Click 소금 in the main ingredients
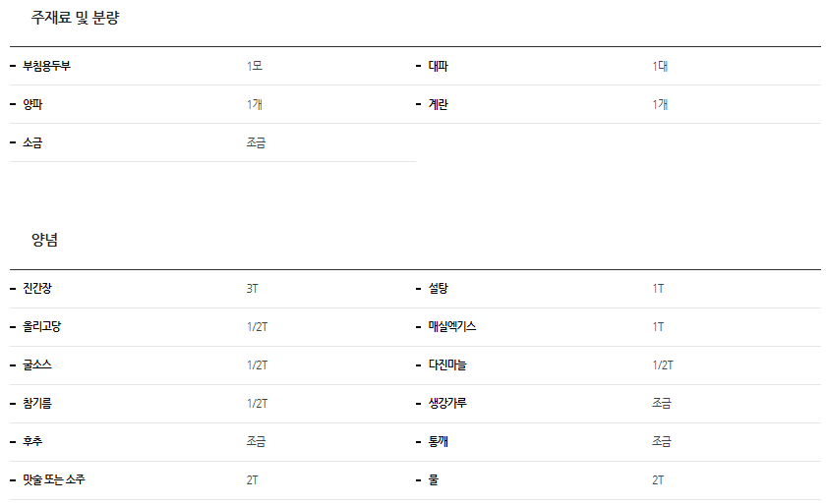Viewport: 827px width, 504px height. pyautogui.click(x=32, y=143)
